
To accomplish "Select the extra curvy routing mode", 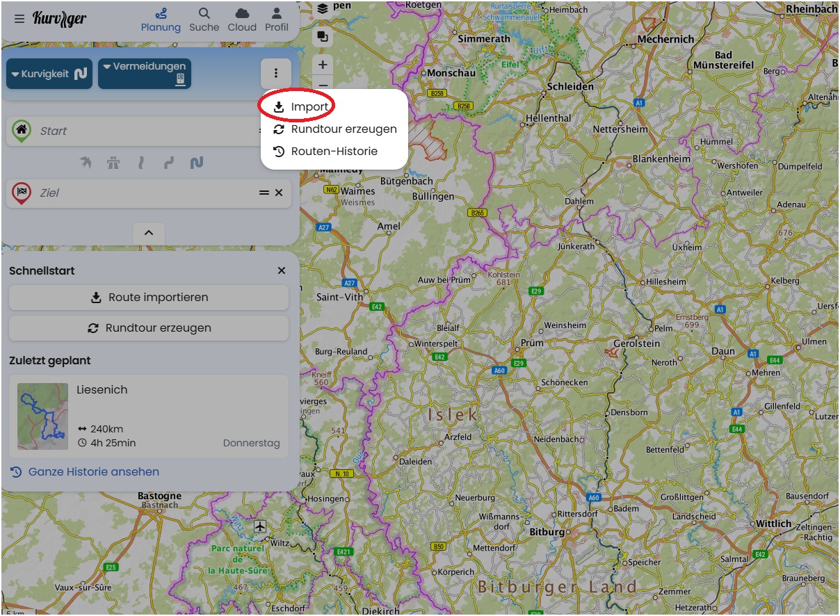I will point(197,163).
